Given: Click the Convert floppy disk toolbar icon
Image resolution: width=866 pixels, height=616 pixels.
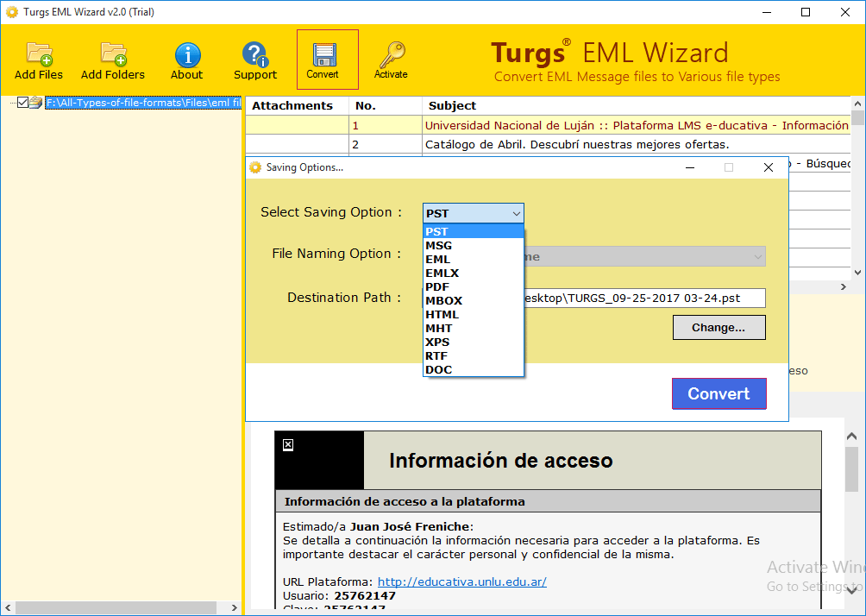Looking at the screenshot, I should 324,55.
